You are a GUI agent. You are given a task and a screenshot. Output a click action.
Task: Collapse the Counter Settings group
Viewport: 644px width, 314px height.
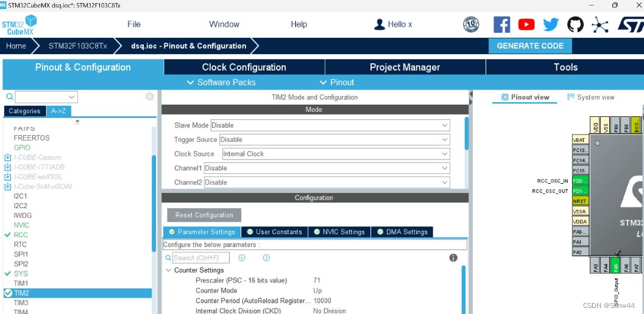168,270
